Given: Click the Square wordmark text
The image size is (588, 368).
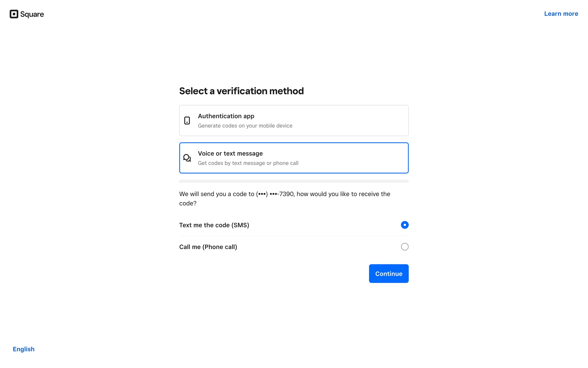Looking at the screenshot, I should tap(32, 14).
